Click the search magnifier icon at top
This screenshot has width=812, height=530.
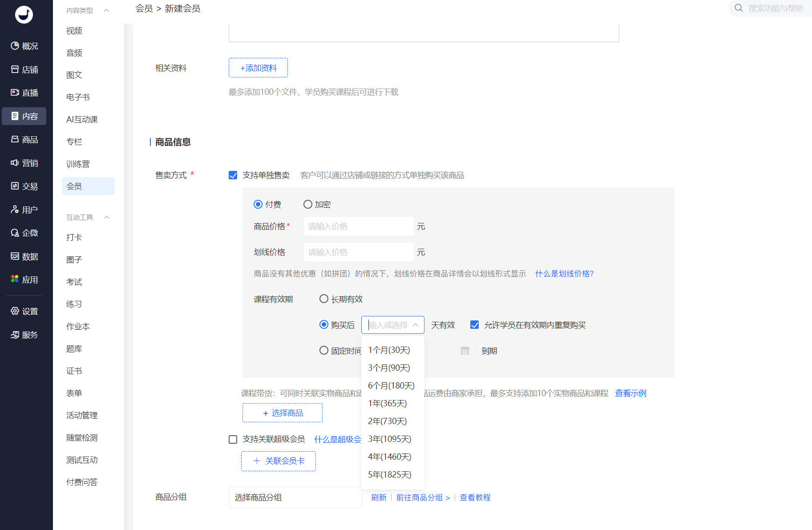[x=739, y=8]
